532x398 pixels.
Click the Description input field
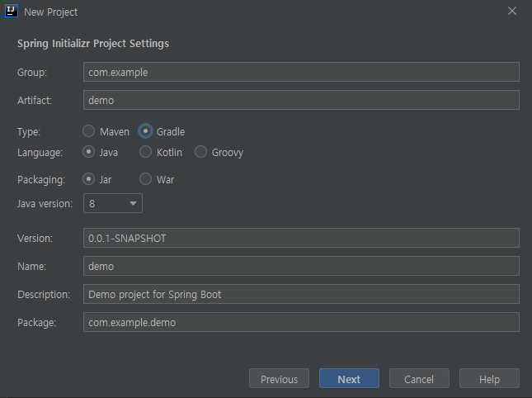301,294
